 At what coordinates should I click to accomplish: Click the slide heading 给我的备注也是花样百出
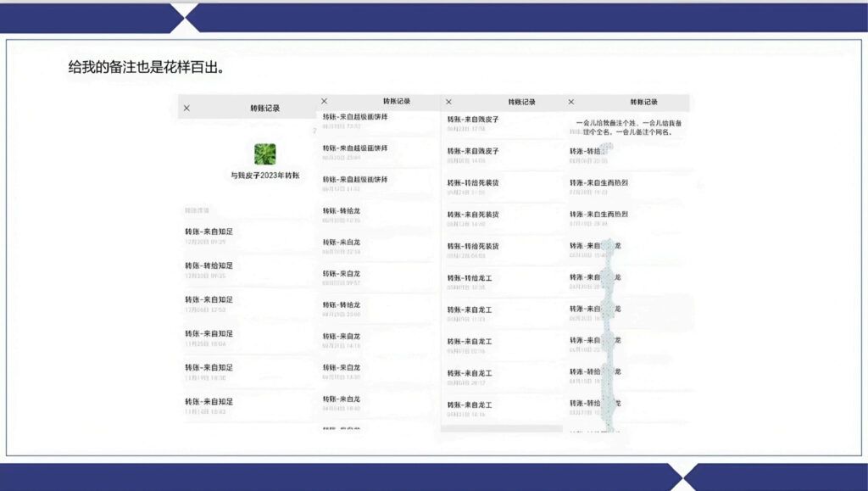point(146,66)
